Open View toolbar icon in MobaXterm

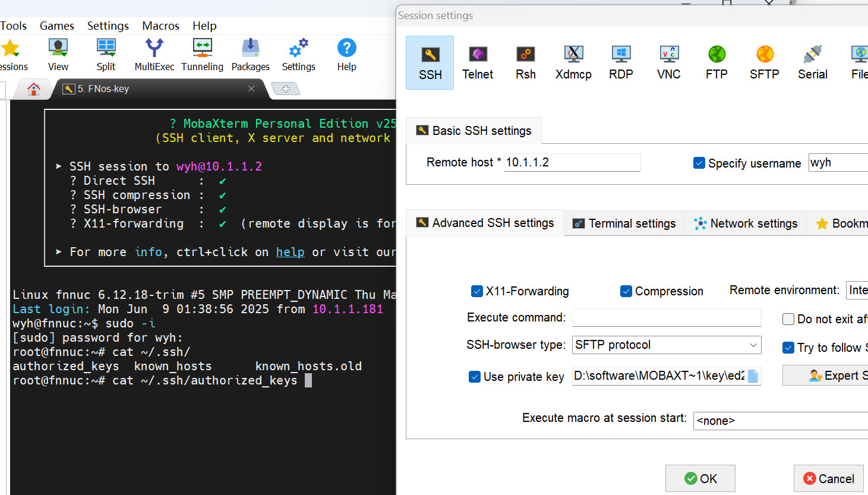[58, 55]
